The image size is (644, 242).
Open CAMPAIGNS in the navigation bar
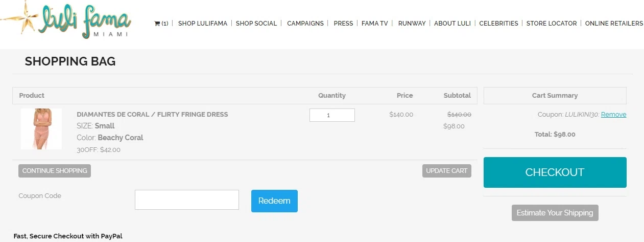pyautogui.click(x=305, y=24)
